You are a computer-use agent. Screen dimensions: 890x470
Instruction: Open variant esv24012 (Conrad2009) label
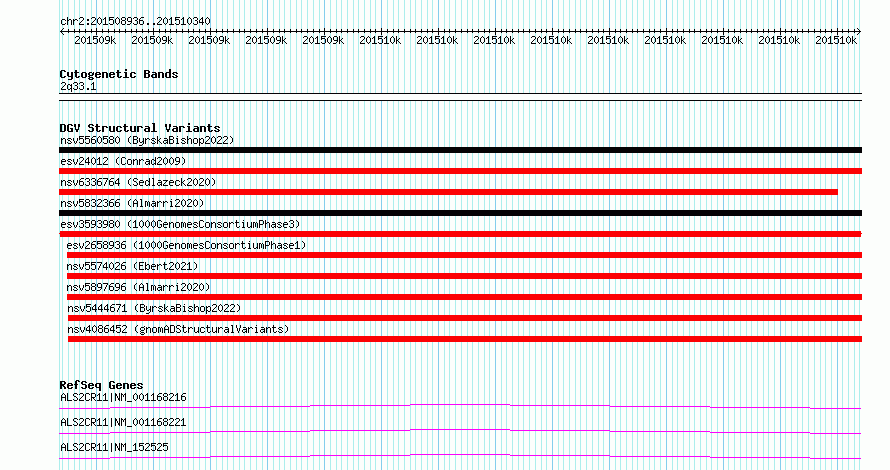click(123, 161)
